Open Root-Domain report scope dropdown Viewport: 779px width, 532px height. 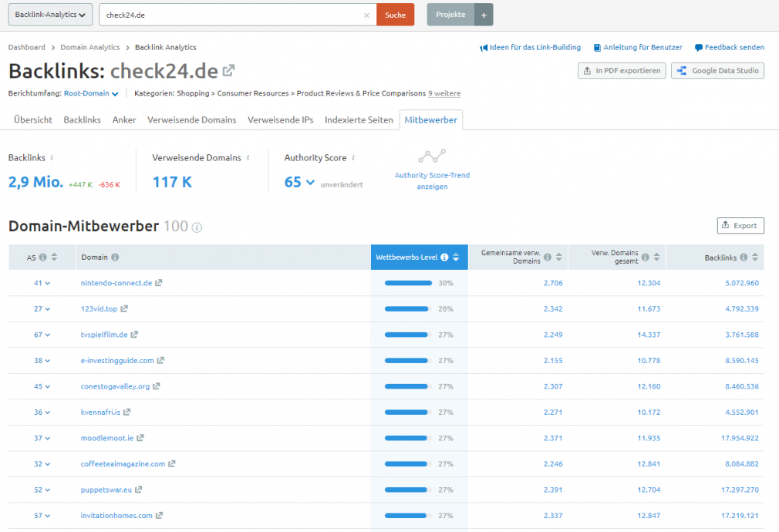tap(91, 93)
